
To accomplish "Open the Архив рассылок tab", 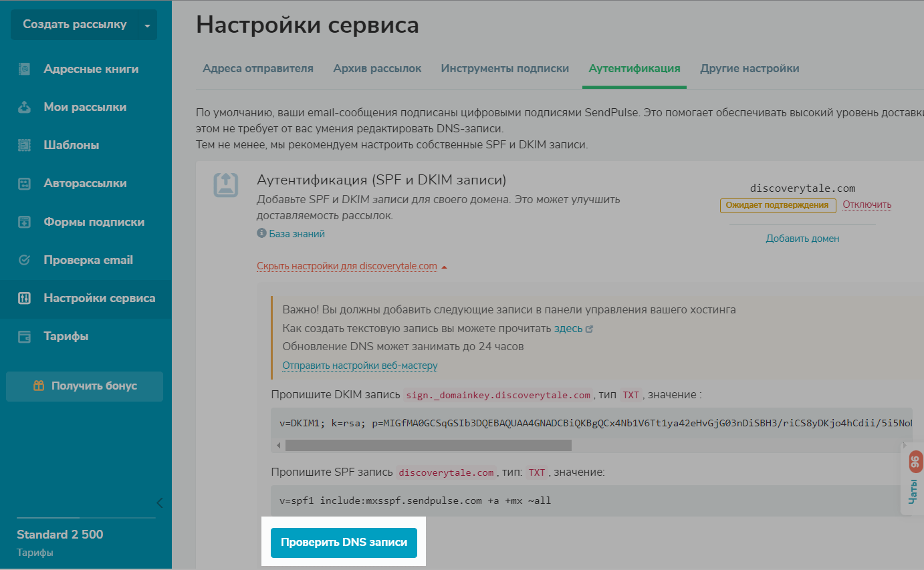I will (x=377, y=68).
